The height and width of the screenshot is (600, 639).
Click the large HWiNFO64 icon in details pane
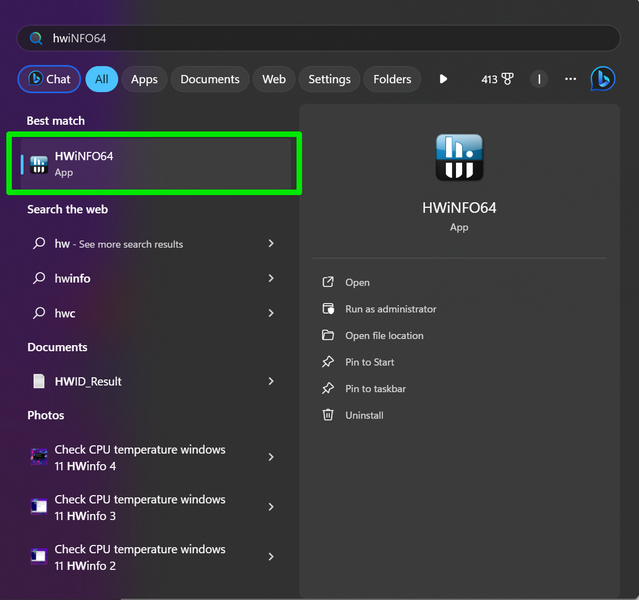[459, 158]
